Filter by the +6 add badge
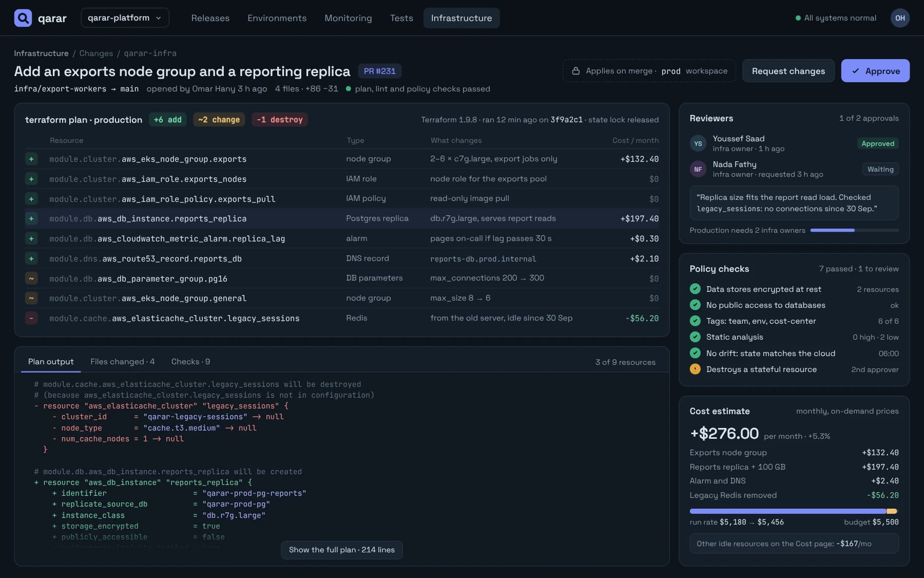Screen dimensions: 924x578 168,120
